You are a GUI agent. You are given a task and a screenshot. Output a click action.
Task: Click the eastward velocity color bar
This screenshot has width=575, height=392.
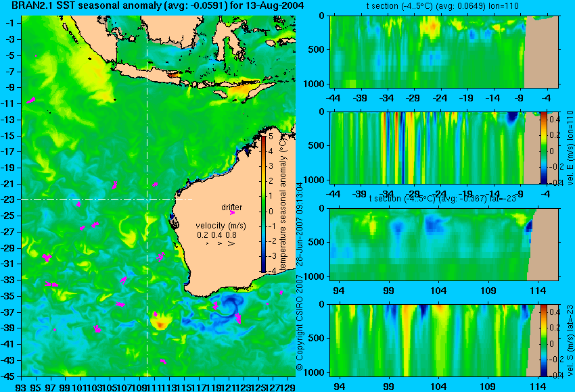(x=543, y=147)
